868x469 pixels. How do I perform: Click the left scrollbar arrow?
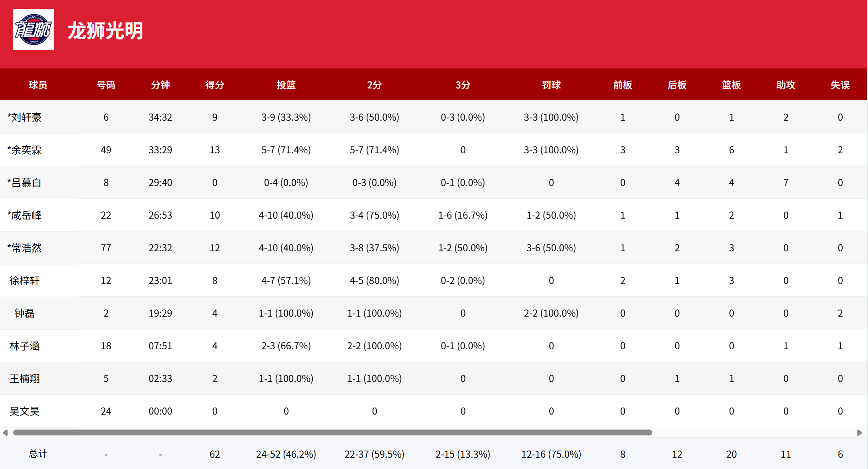pos(5,433)
